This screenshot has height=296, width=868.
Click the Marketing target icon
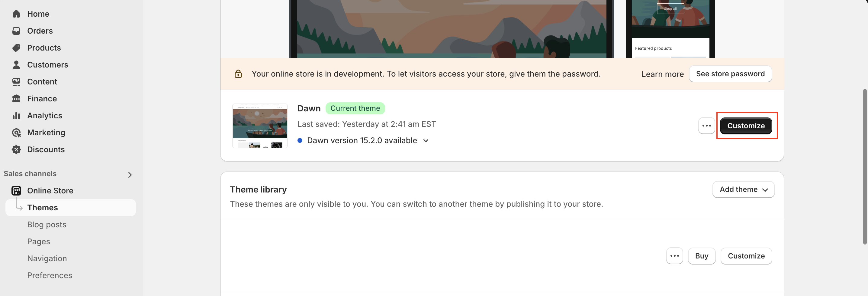point(16,132)
